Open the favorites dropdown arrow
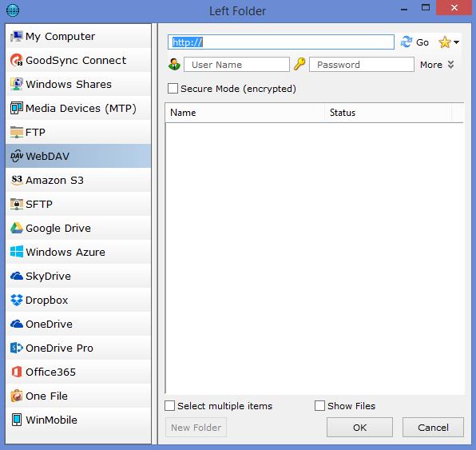Screen dimensions: 476x450 [456, 42]
